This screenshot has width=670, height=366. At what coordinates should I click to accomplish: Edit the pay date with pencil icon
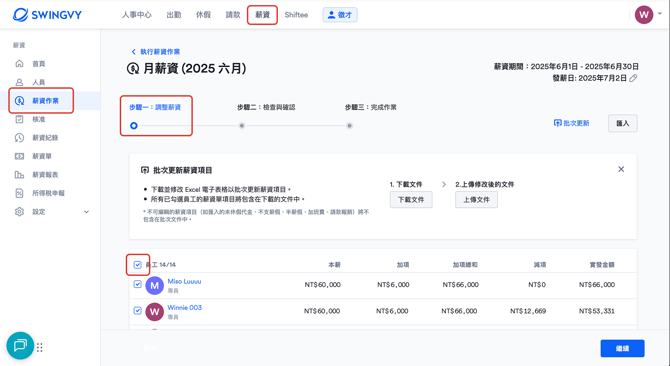click(x=633, y=78)
